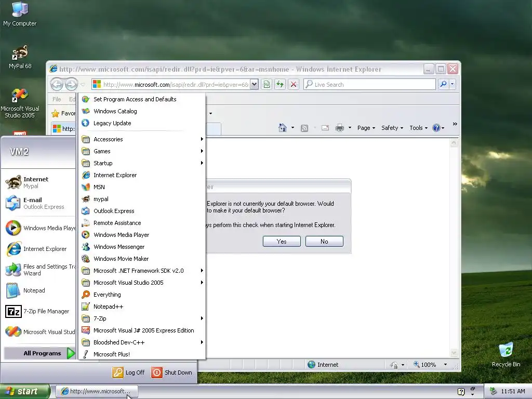Click the Home icon in IE command bar
Image resolution: width=532 pixels, height=399 pixels.
[282, 128]
